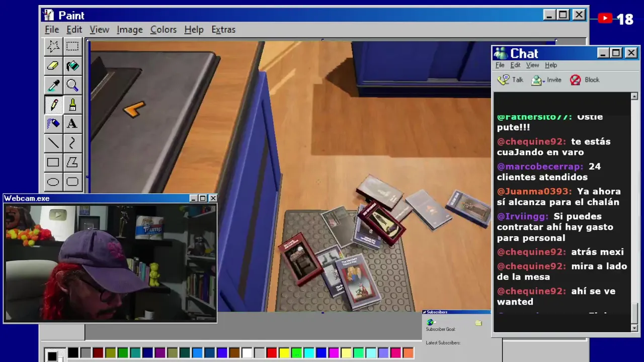Select the Free-Form Select tool

pyautogui.click(x=53, y=46)
